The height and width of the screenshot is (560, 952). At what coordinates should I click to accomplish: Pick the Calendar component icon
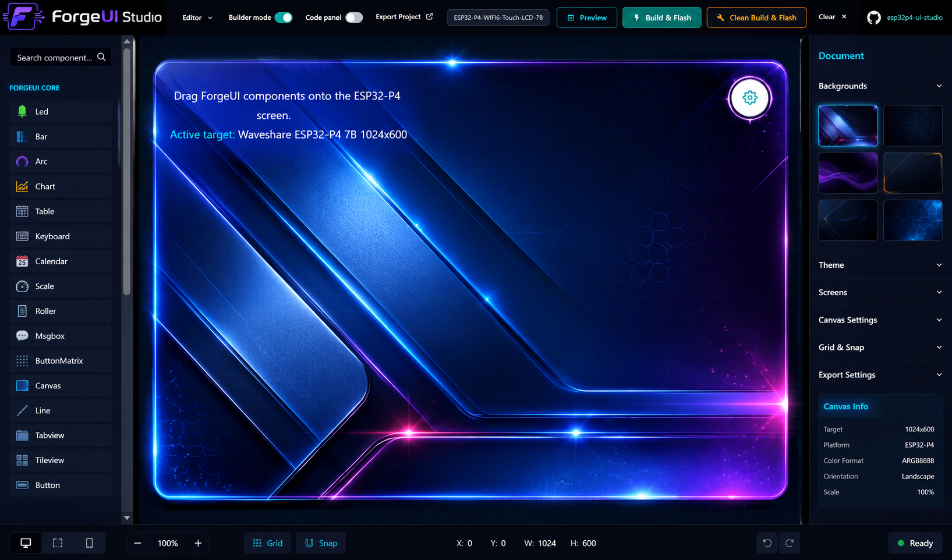click(22, 261)
